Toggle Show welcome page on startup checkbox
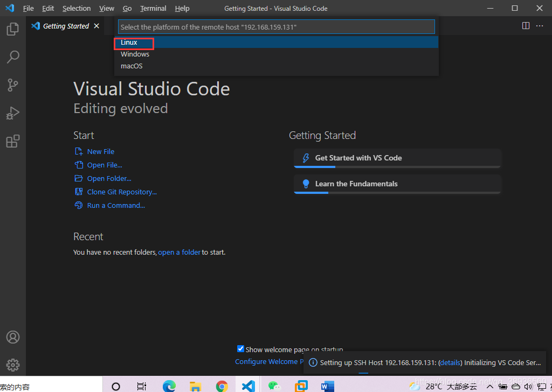 coord(240,349)
